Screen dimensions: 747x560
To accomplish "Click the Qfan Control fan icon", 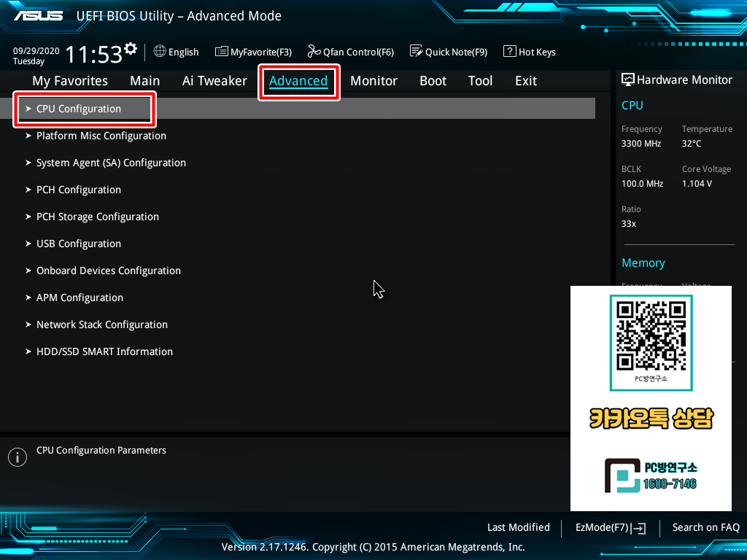I will point(314,51).
